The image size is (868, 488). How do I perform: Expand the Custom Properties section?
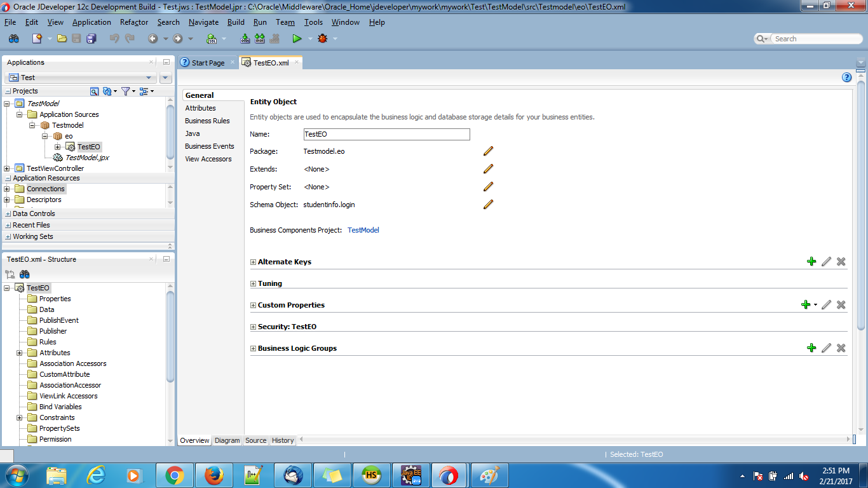point(252,305)
